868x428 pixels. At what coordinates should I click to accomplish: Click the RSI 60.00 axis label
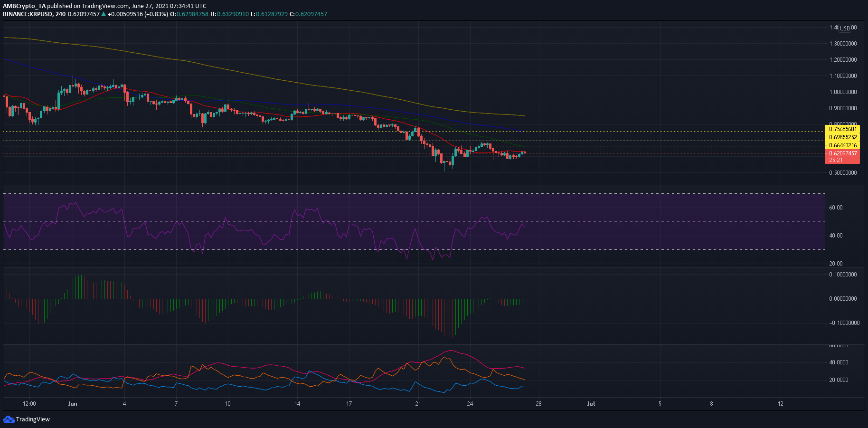(x=836, y=208)
